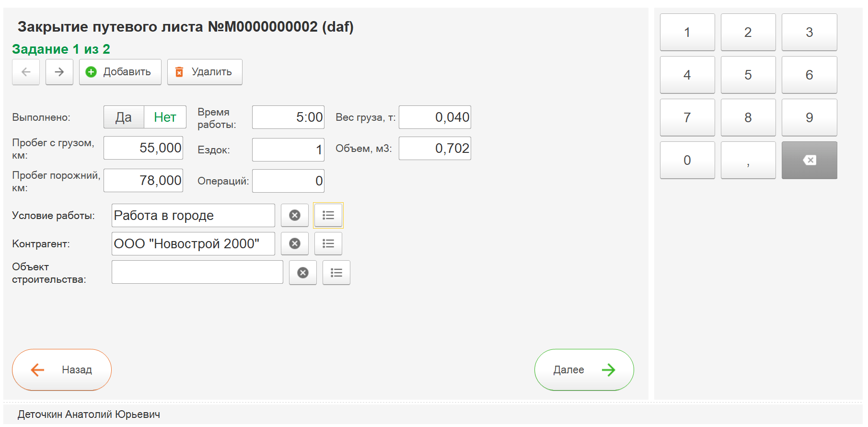Click Добавить with green plus icon
Screen dimensions: 868x427
tap(120, 72)
